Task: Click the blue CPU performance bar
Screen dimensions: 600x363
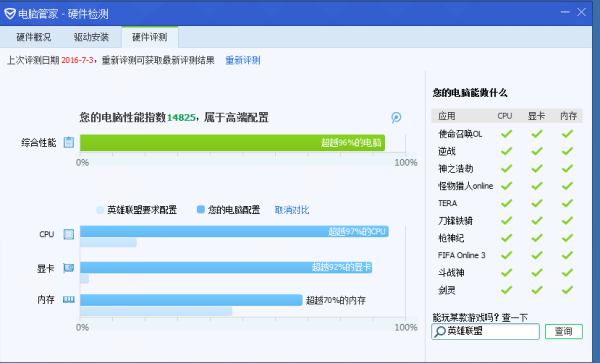Action: tap(234, 231)
